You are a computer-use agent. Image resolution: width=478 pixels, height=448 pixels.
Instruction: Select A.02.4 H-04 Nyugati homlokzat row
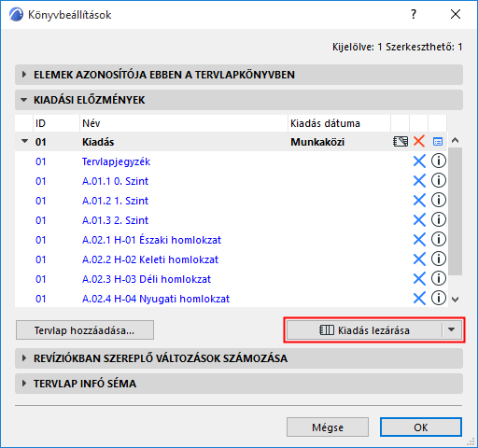point(231,299)
